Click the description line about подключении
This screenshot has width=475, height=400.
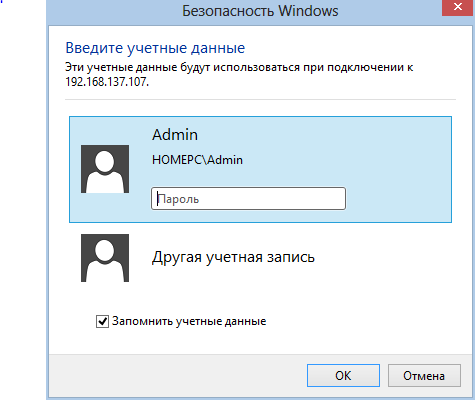239,67
